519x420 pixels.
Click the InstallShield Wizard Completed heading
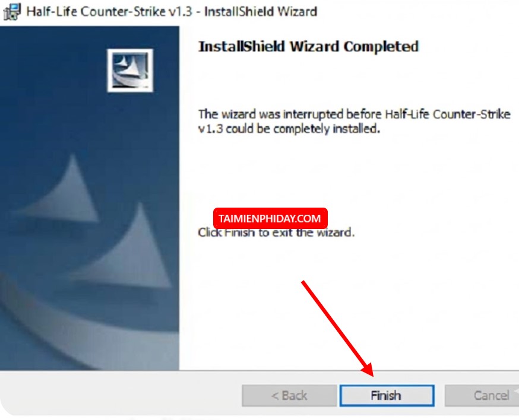[x=308, y=46]
